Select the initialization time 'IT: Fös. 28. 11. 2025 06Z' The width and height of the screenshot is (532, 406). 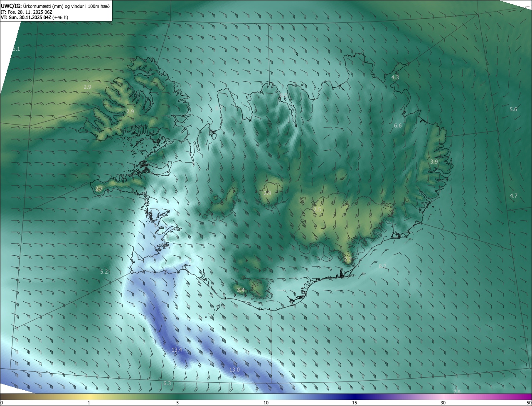tap(26, 12)
